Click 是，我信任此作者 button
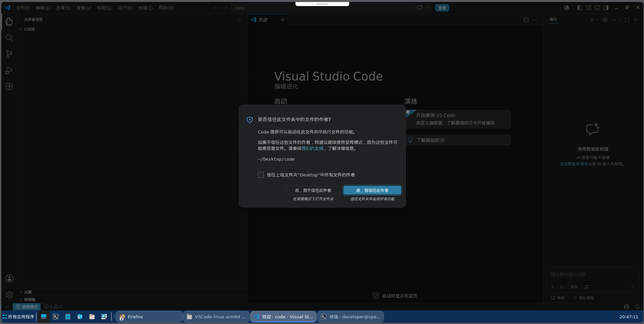Screen dimensions: 644x324 [x=372, y=190]
